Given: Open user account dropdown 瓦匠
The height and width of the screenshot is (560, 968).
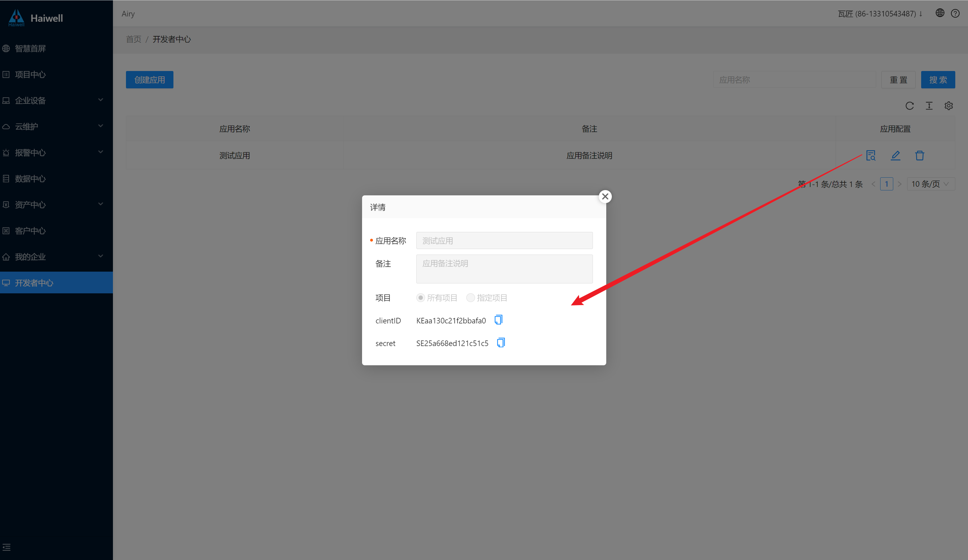Looking at the screenshot, I should pyautogui.click(x=880, y=14).
